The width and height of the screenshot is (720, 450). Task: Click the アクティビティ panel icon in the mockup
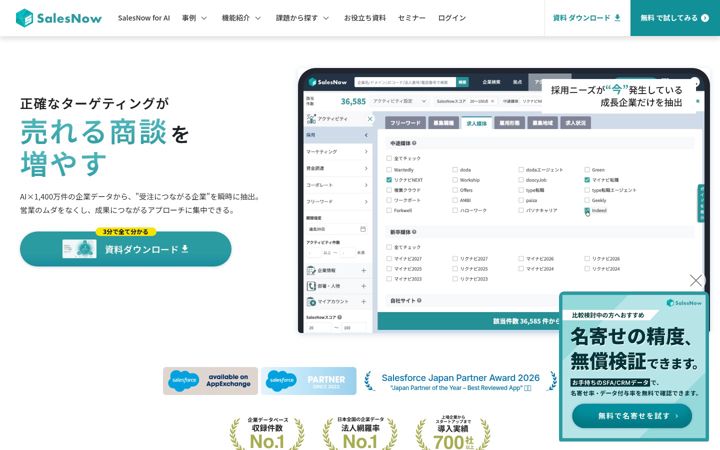coord(311,118)
